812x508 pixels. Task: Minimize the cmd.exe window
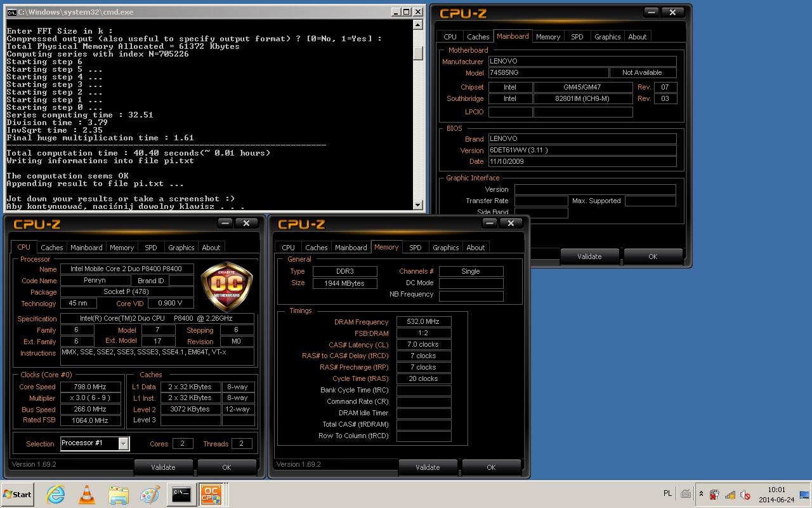[x=395, y=11]
